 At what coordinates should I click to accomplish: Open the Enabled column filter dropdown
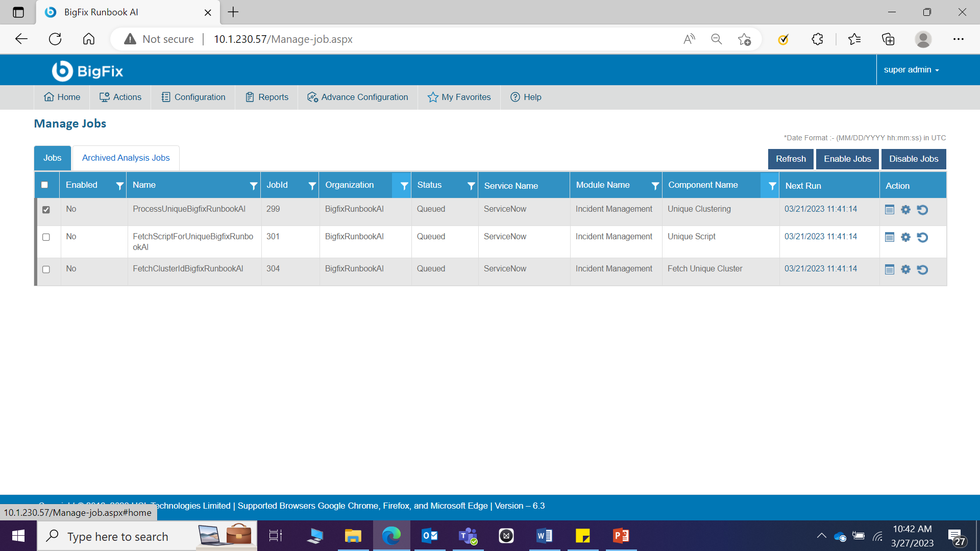[x=119, y=186]
